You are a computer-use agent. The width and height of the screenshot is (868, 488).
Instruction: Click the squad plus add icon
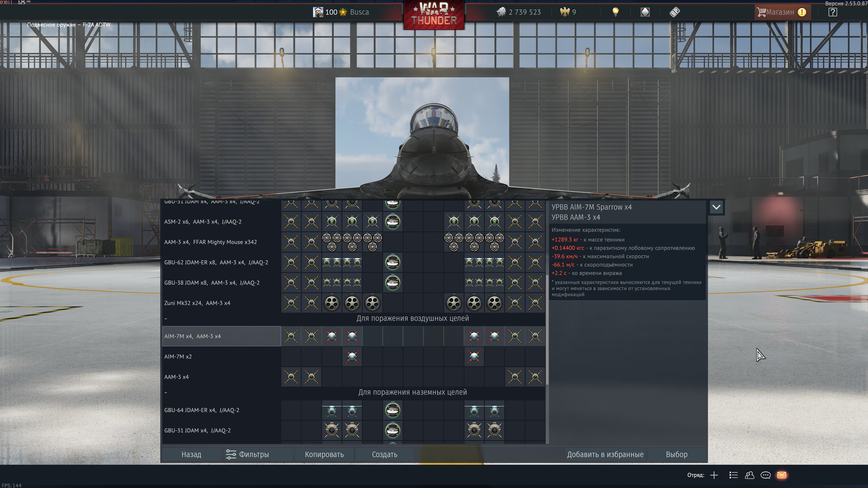point(714,475)
